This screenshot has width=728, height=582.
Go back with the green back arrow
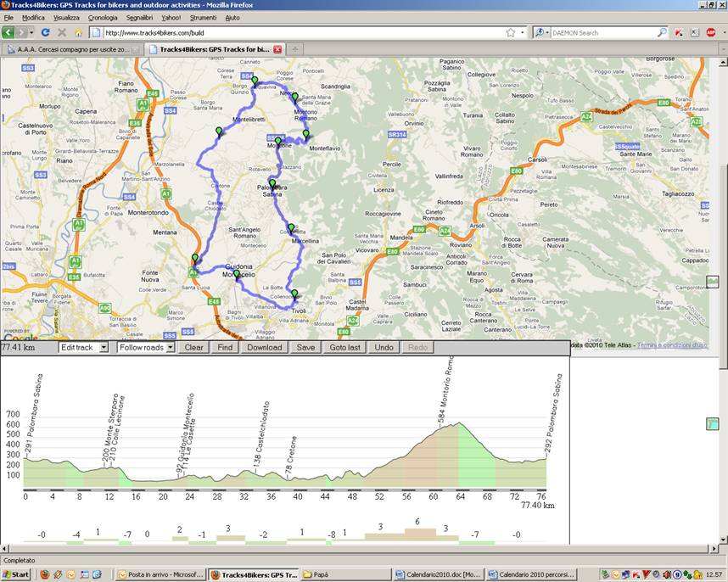8,32
